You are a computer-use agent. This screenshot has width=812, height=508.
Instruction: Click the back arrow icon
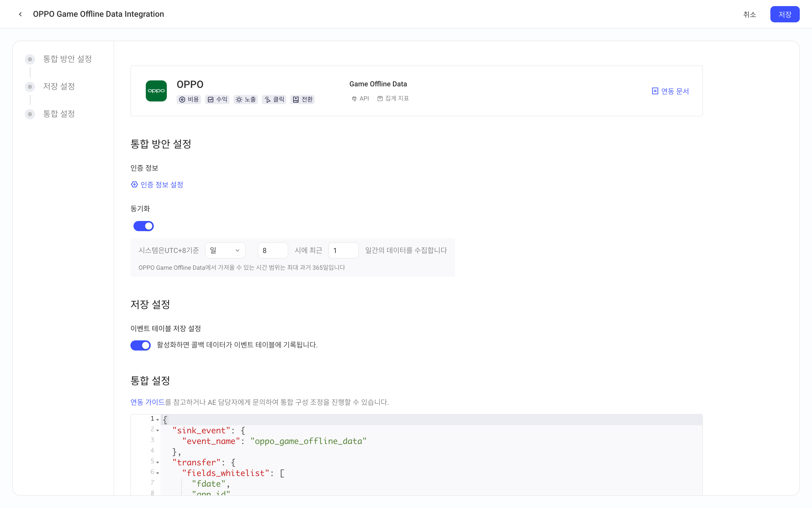coord(21,14)
